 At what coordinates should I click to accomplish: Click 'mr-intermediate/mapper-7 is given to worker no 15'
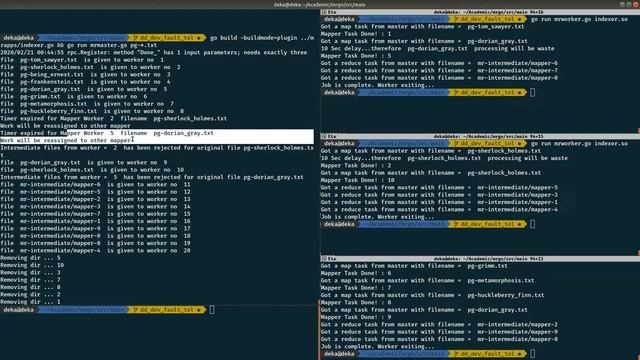pyautogui.click(x=96, y=214)
